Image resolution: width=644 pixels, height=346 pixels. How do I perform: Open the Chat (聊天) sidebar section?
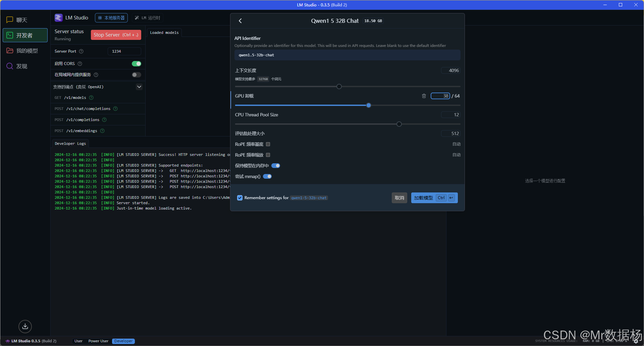click(x=25, y=20)
